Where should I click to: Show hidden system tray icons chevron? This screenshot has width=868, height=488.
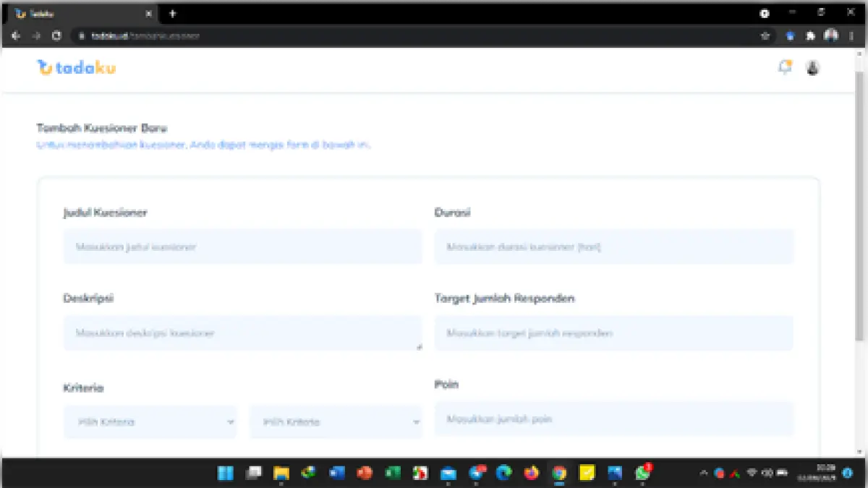tap(703, 473)
